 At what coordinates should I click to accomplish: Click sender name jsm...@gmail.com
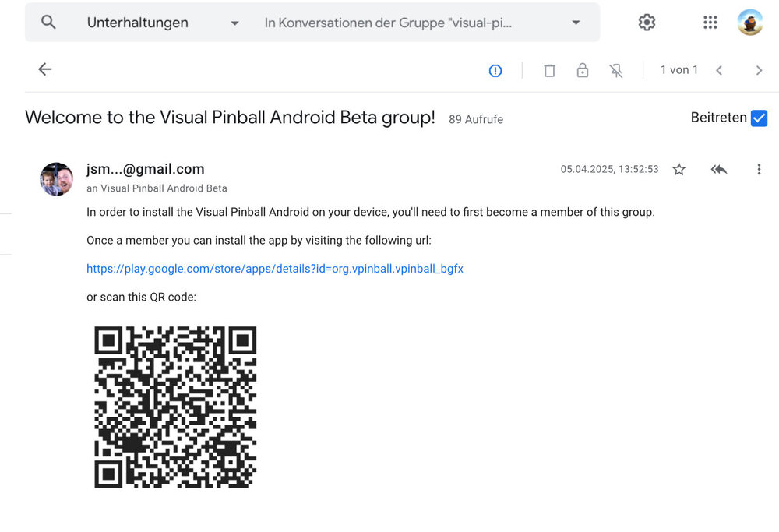point(145,169)
